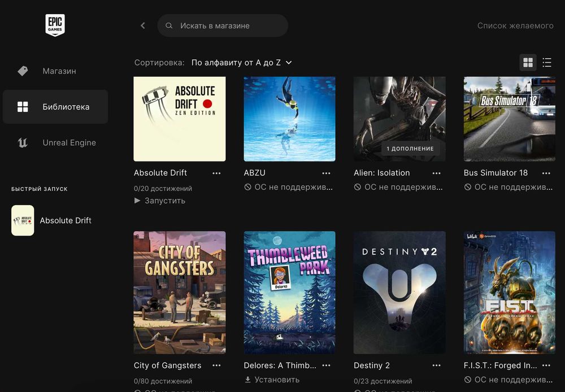Open the wishlist link
This screenshot has height=392, width=565.
click(515, 25)
